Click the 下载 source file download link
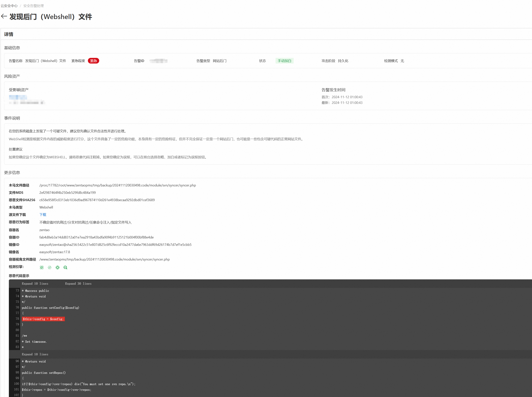Viewport: 532px width, 397px height. 43,215
